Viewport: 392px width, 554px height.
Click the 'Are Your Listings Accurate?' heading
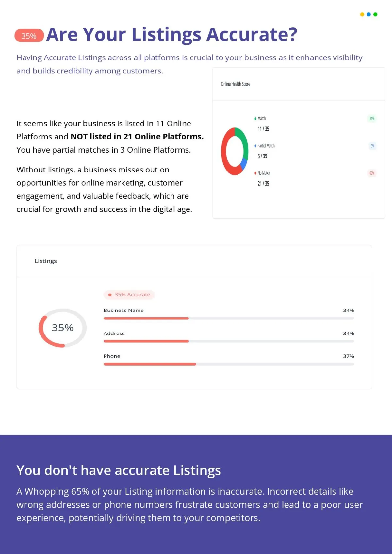tap(172, 35)
